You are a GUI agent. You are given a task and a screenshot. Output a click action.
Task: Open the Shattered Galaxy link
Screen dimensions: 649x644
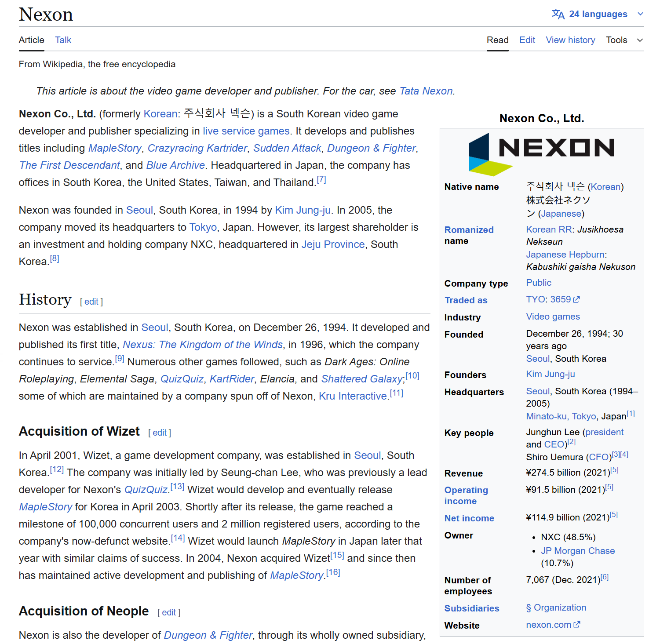click(362, 379)
